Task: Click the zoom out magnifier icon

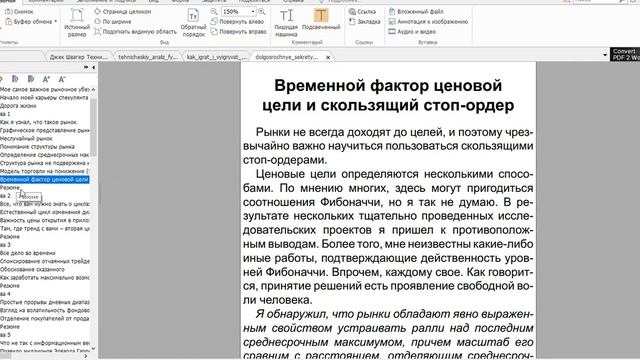Action: click(x=214, y=11)
